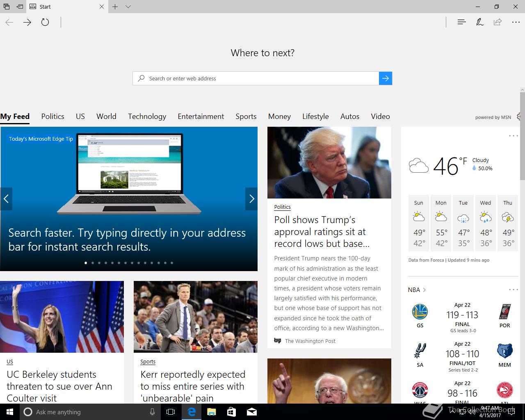Screen dimensions: 525x420
Task: Open the Entertainment tab
Action: [201, 116]
